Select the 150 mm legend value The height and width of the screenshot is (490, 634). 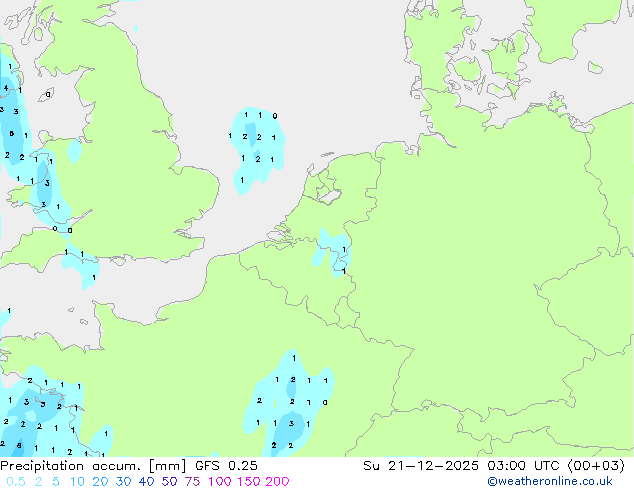pos(248,482)
